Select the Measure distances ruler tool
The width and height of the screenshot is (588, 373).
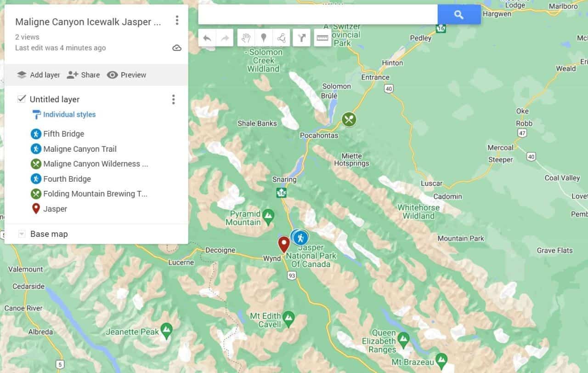click(x=323, y=38)
